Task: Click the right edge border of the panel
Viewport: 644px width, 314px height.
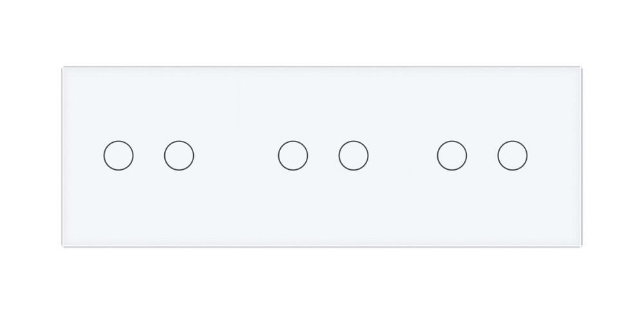Action: click(582, 156)
